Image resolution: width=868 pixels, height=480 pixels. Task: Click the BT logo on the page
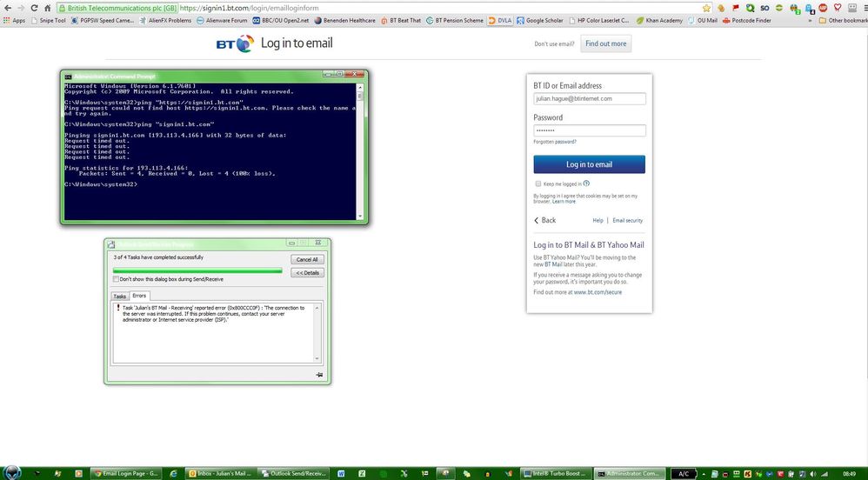click(x=235, y=43)
